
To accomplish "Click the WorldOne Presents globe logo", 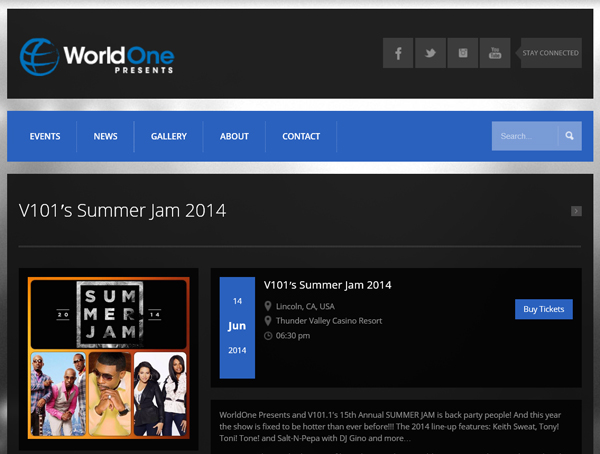I will coord(40,56).
